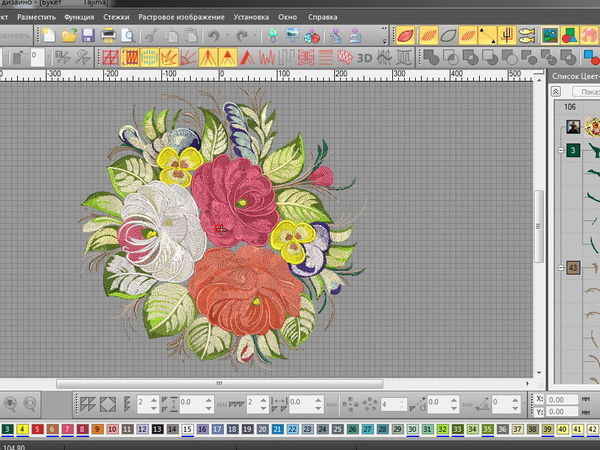Viewport: 600px width, 450px height.
Task: Click the Undo arrow in the toolbar
Action: 214,35
